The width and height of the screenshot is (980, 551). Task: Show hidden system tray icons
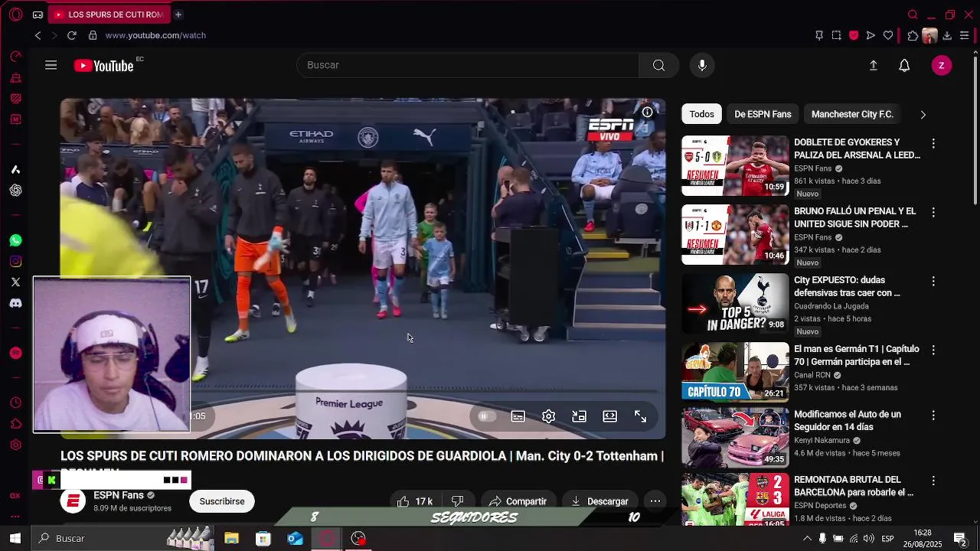click(807, 539)
